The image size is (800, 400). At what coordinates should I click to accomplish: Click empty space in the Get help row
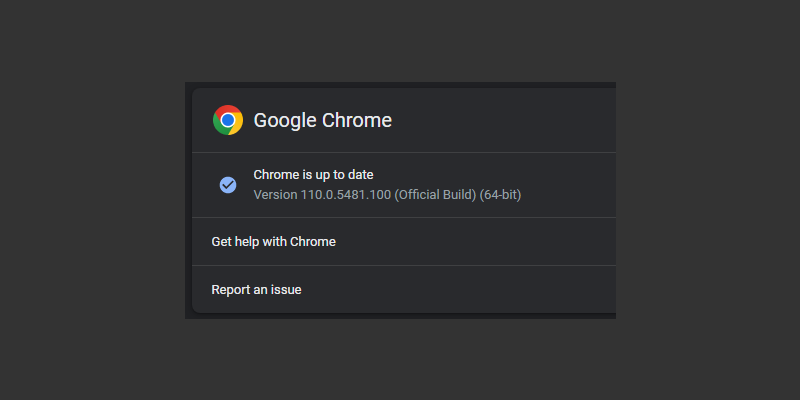[x=480, y=241]
